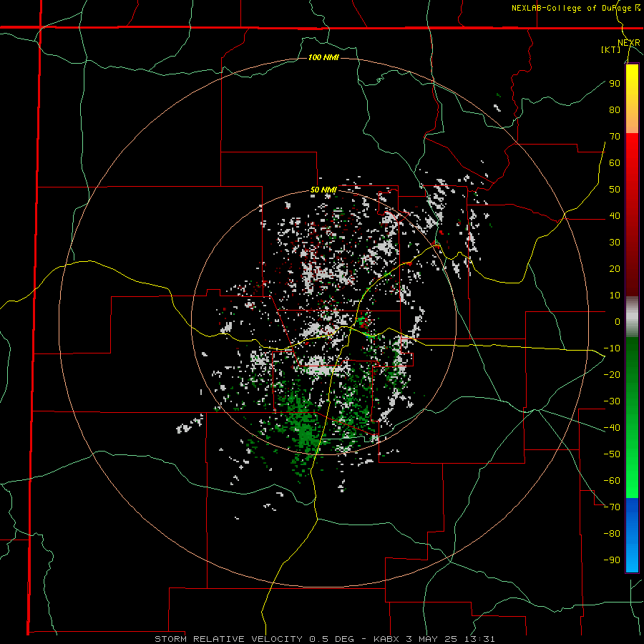This screenshot has height=644, width=644.
Task: Click the 40 value on the velocity scale
Action: [615, 215]
